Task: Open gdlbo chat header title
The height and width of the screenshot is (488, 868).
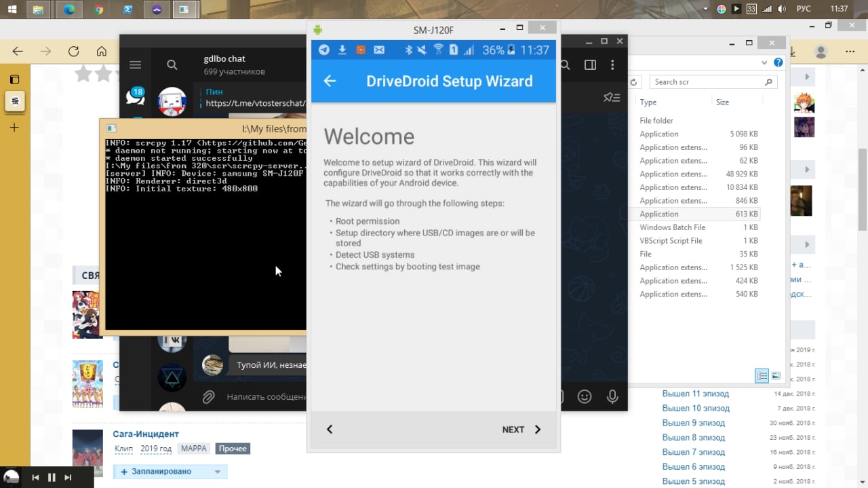Action: [x=224, y=59]
